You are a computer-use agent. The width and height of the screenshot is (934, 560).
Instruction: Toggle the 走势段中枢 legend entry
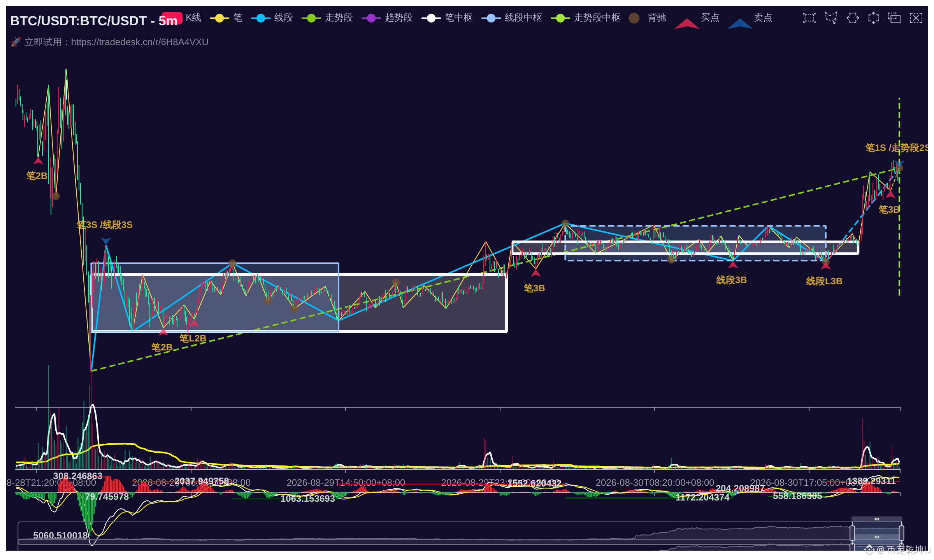tap(586, 18)
